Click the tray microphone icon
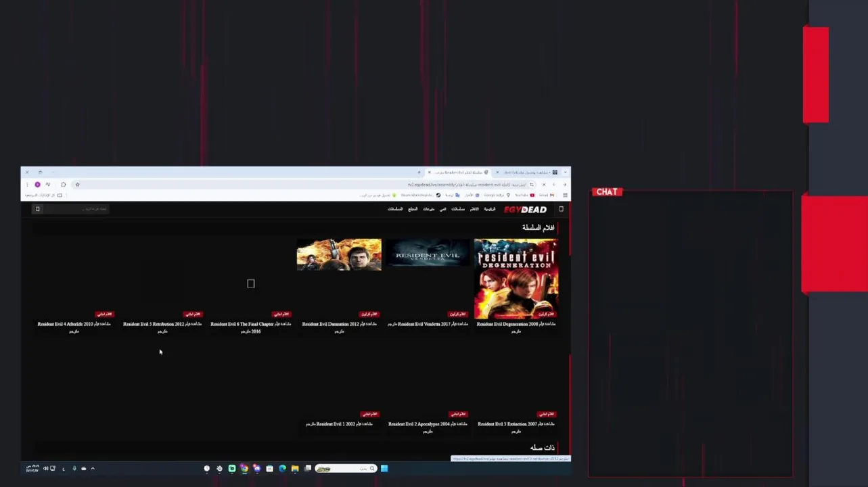 [74, 468]
